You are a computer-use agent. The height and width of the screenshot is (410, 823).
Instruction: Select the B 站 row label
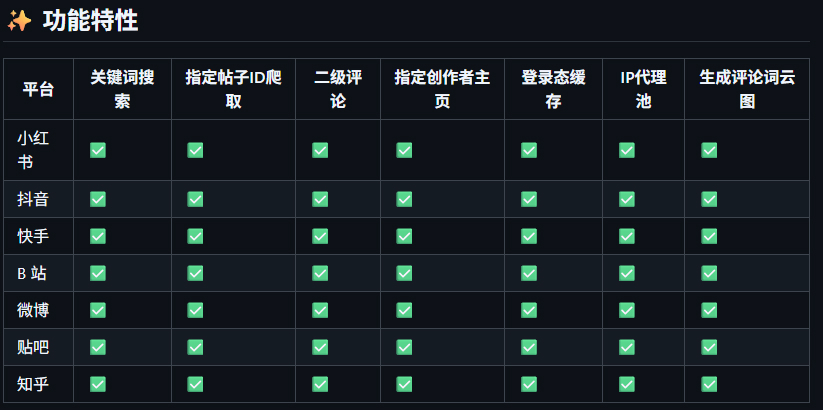click(x=32, y=273)
